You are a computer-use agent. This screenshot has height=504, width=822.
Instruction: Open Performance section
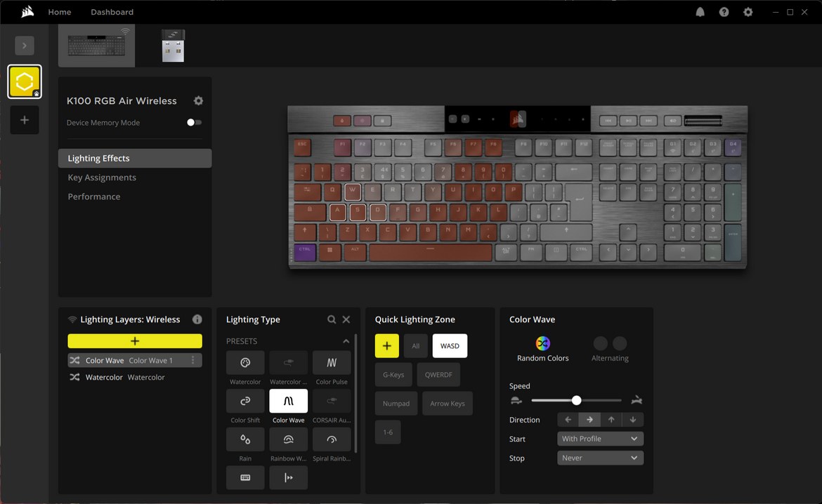click(94, 197)
